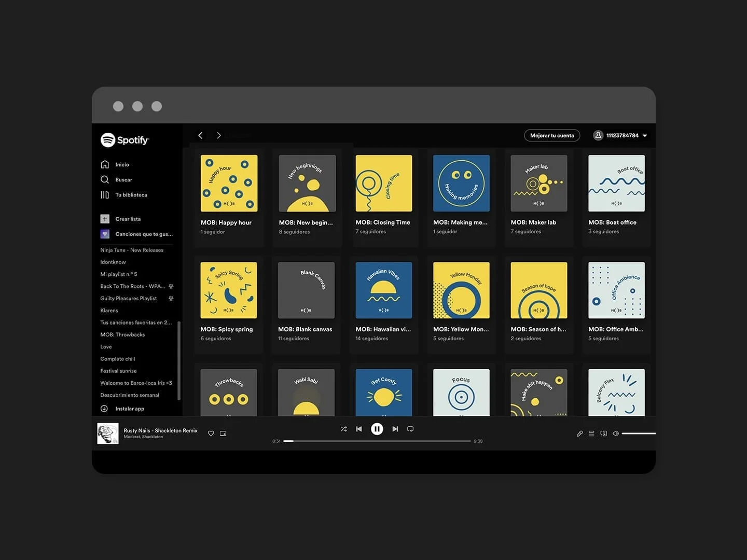
Task: Go back with the left chevron
Action: [x=200, y=135]
